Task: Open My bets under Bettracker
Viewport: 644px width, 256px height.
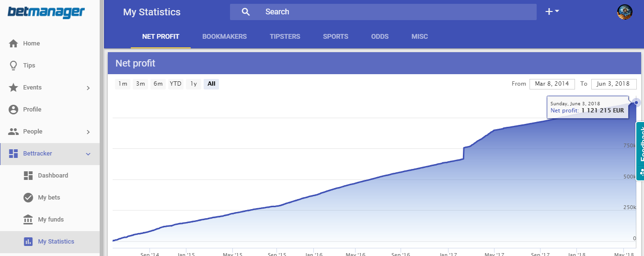Action: click(50, 198)
